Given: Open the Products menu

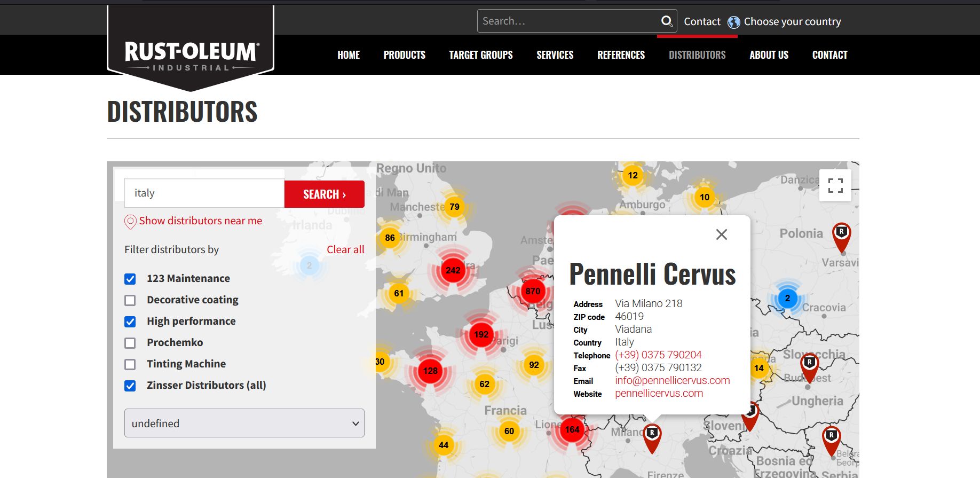Looking at the screenshot, I should pos(404,55).
